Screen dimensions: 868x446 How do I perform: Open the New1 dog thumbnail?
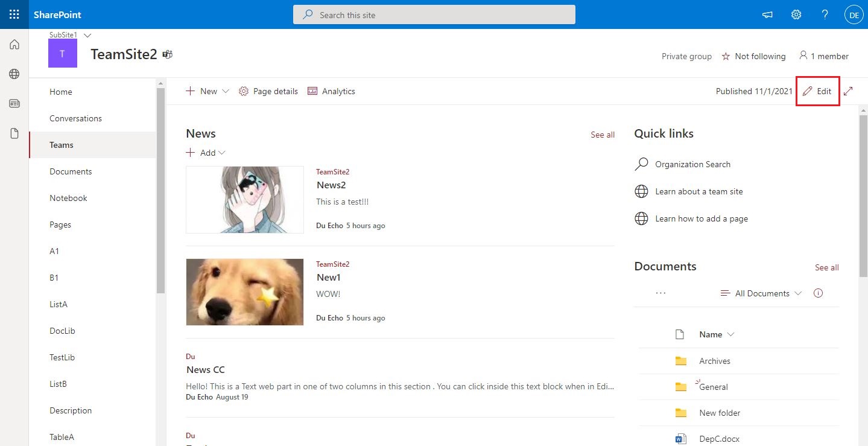click(245, 292)
